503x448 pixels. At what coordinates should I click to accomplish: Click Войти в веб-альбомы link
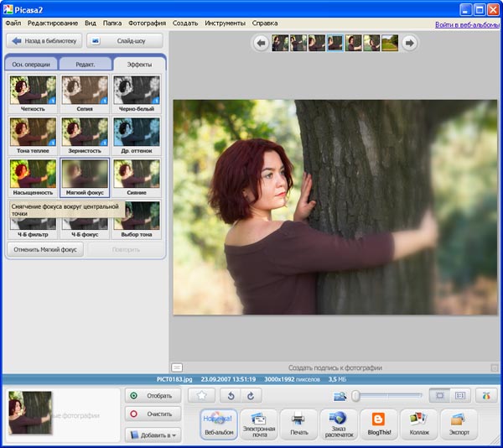pyautogui.click(x=466, y=24)
